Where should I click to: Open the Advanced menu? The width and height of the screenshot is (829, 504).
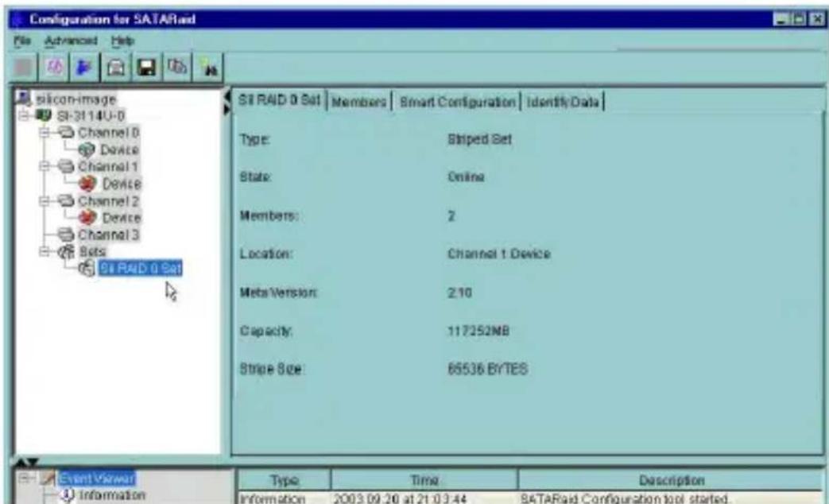[x=71, y=41]
